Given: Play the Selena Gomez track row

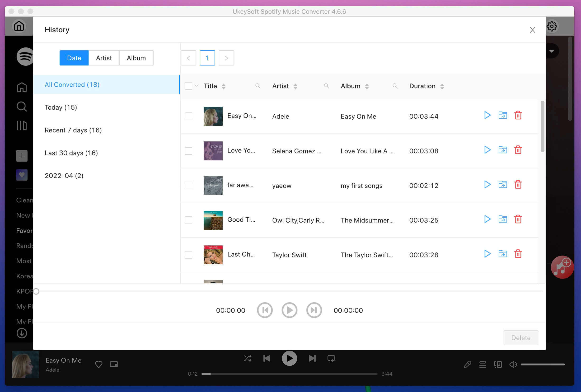Looking at the screenshot, I should (487, 150).
